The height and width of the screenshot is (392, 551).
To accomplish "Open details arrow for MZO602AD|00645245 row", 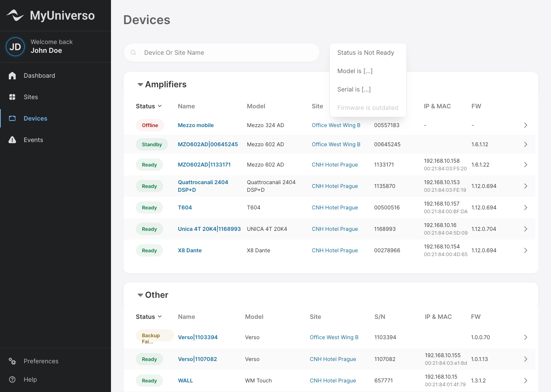I will coord(525,144).
